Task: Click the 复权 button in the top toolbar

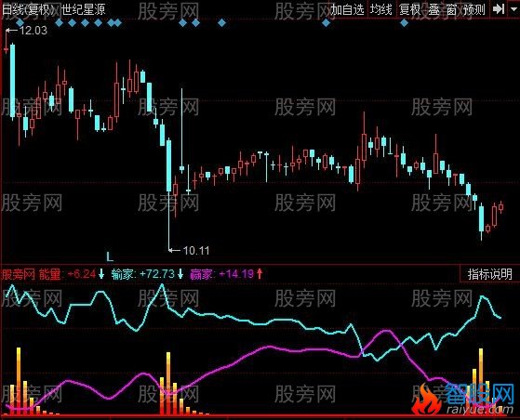Action: 410,9
